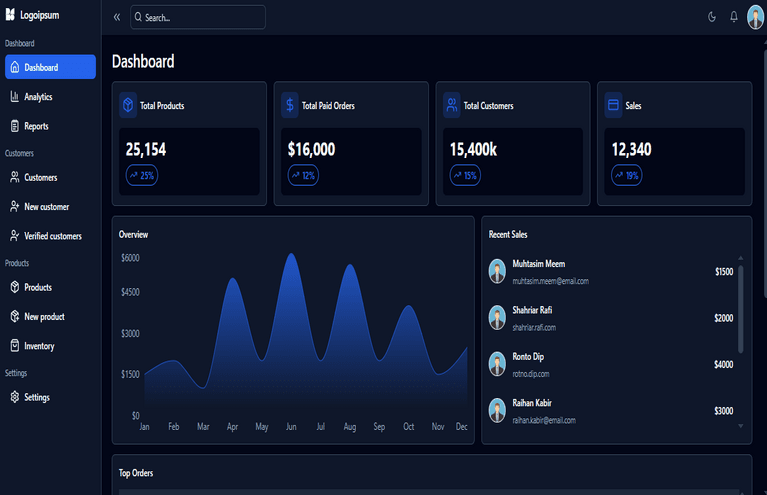Click Muhtasim Meem's avatar thumbnail
Screen dimensions: 767x495
pos(497,271)
